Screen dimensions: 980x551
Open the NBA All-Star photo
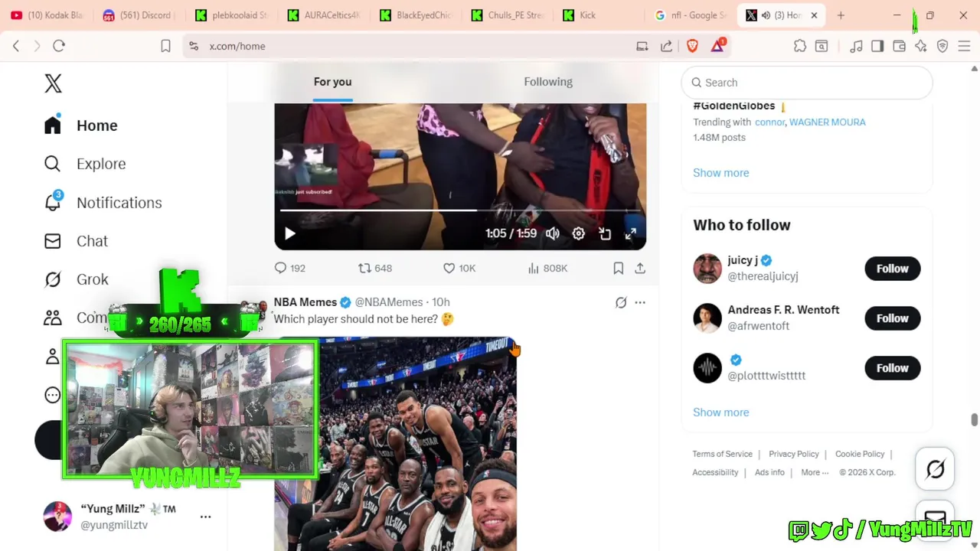point(395,444)
